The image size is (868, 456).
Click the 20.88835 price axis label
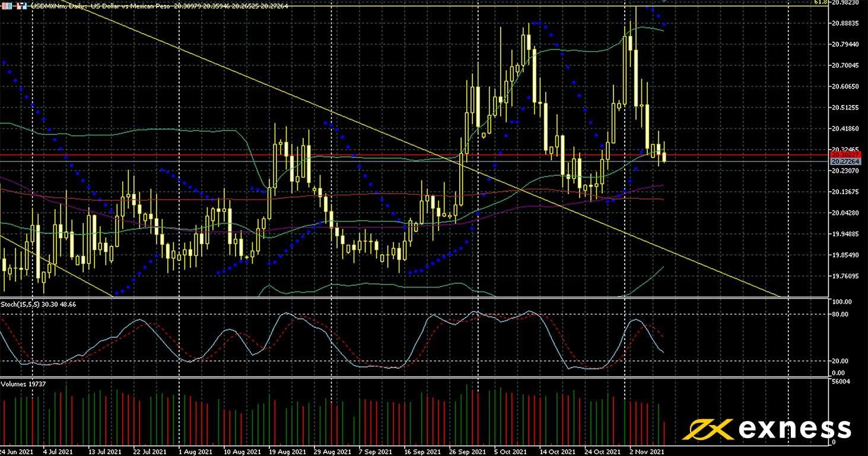click(x=845, y=23)
